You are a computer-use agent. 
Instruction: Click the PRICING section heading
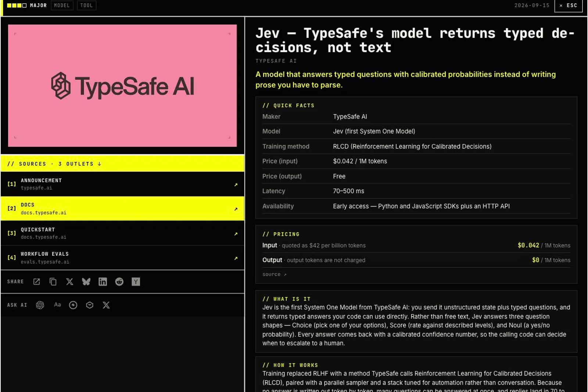click(281, 234)
